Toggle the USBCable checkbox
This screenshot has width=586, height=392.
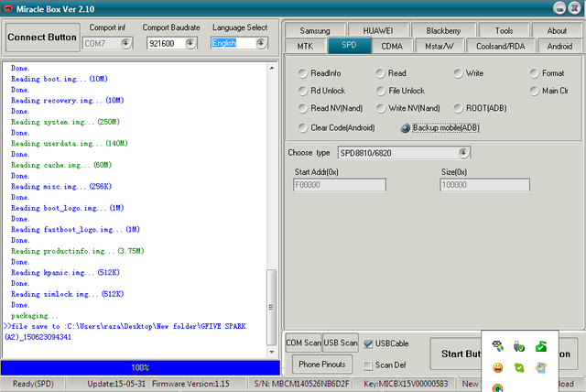coord(368,343)
